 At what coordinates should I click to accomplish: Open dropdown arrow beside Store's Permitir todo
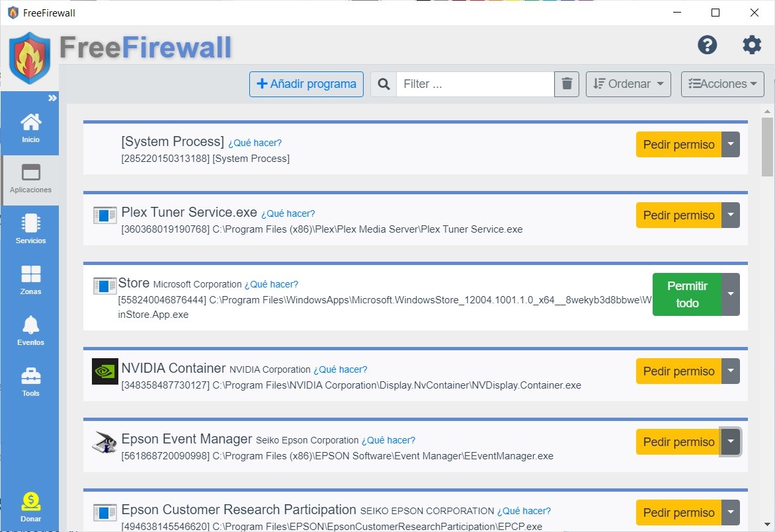click(731, 294)
